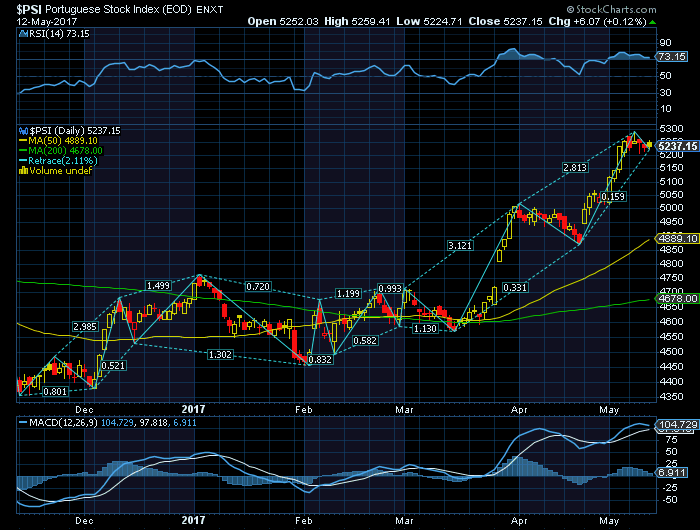Click the 0.801 retrace ratio label
This screenshot has width=700, height=530.
(x=56, y=392)
